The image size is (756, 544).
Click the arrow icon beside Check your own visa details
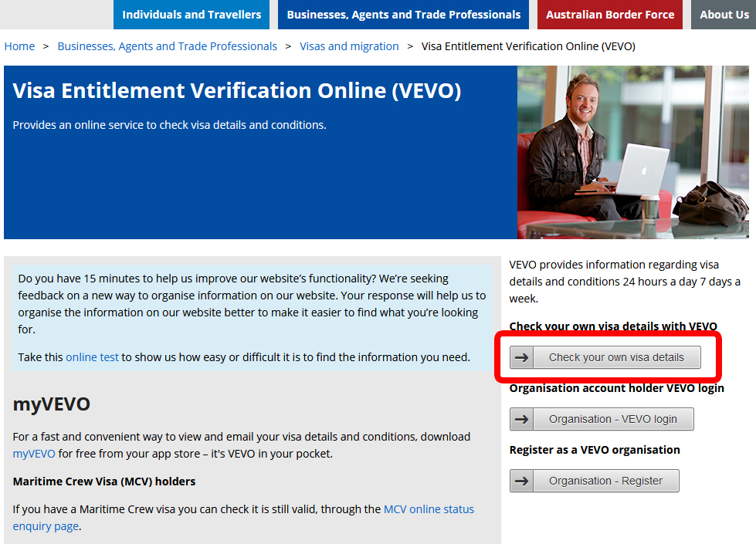click(522, 357)
